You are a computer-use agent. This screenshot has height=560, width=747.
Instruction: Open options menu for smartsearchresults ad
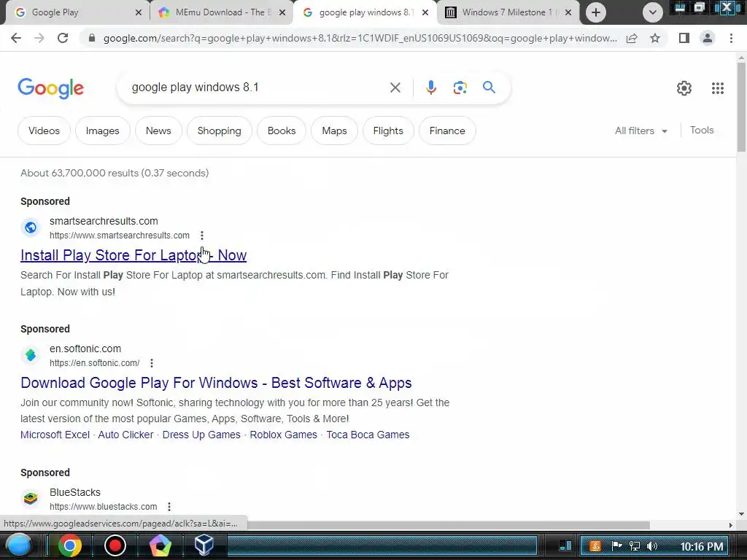tap(202, 236)
